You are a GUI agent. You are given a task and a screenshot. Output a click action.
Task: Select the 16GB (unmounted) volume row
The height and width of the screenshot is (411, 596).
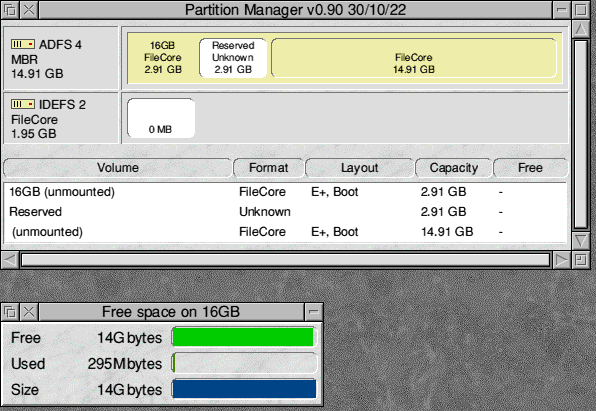(x=285, y=192)
